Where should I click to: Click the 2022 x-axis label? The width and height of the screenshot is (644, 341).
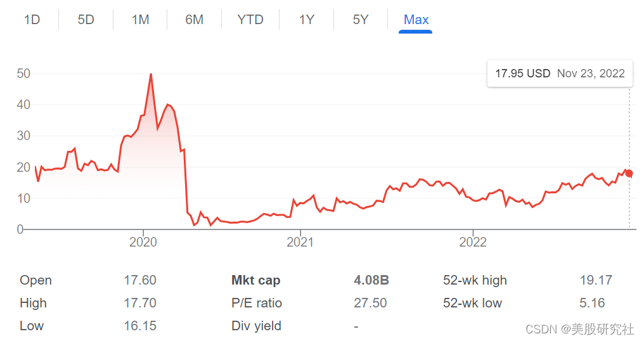pyautogui.click(x=473, y=242)
